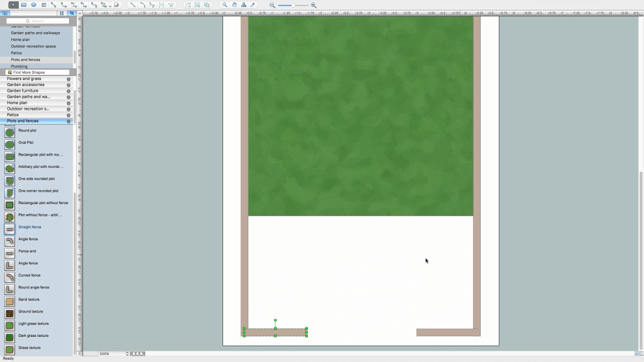Select the ellipse drawing tool

coord(34,5)
